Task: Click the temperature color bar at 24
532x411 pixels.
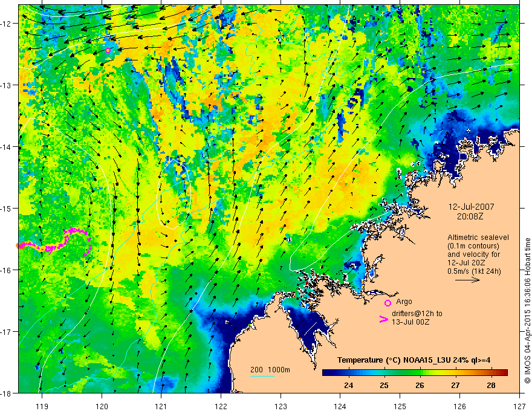Action: click(348, 373)
